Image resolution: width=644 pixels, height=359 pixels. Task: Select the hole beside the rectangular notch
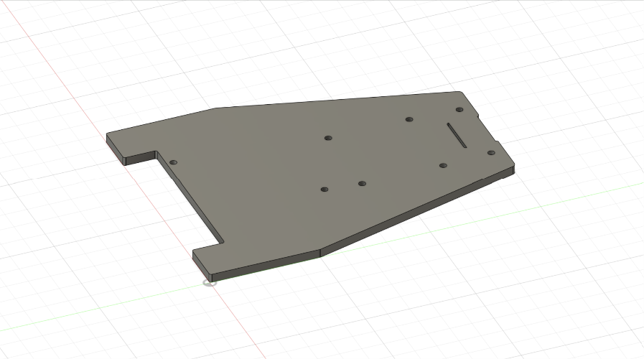pyautogui.click(x=173, y=163)
